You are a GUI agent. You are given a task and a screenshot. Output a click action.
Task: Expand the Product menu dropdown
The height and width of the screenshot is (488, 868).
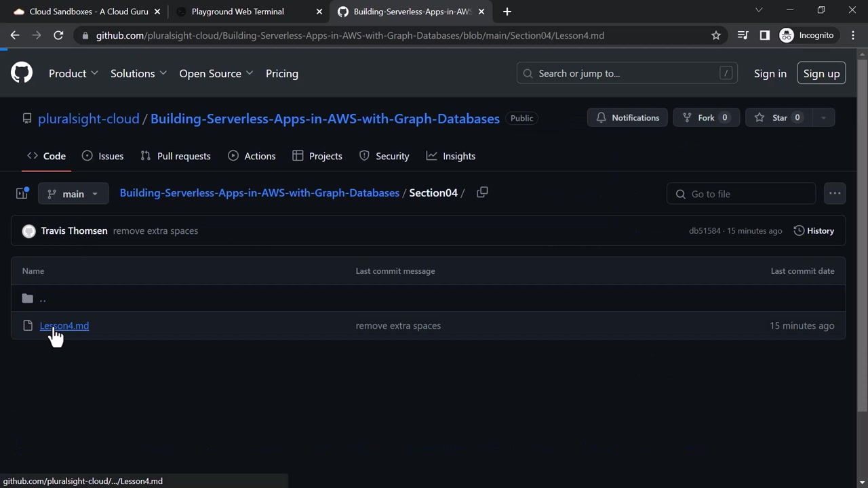[73, 73]
